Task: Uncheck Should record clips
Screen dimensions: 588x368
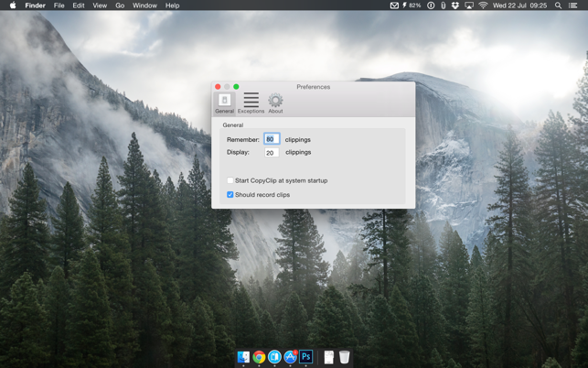Action: (x=230, y=194)
